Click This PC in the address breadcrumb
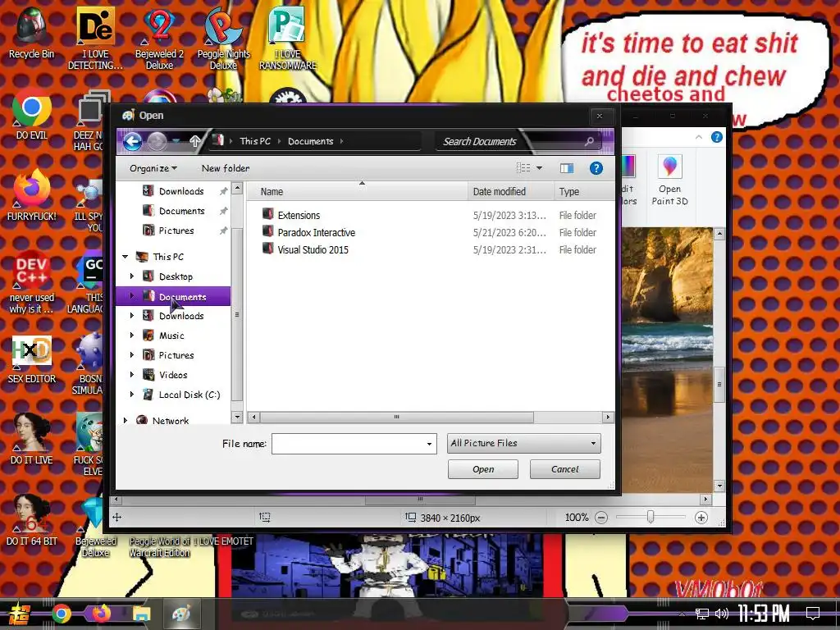The width and height of the screenshot is (840, 630). [x=255, y=141]
